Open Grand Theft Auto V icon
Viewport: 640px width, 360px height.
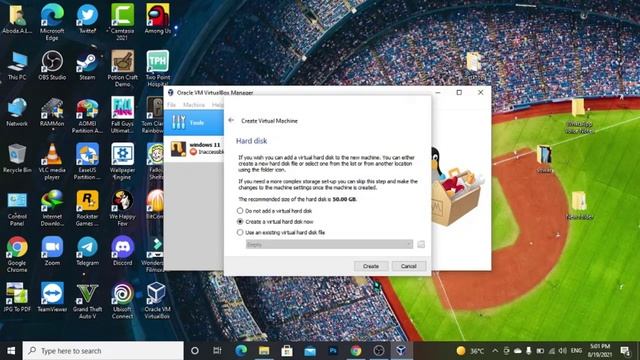tap(87, 301)
